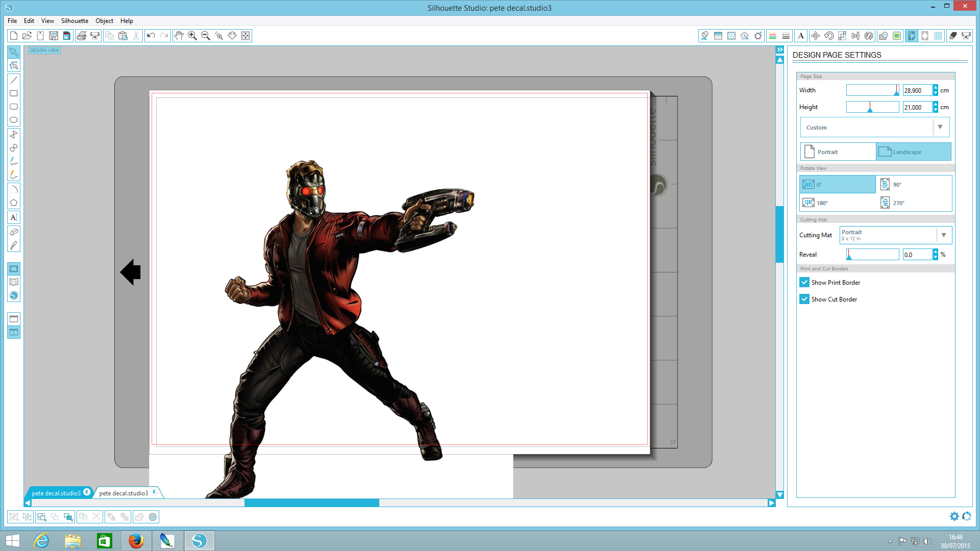The width and height of the screenshot is (980, 551).
Task: Open the Silhouette menu
Action: (75, 21)
